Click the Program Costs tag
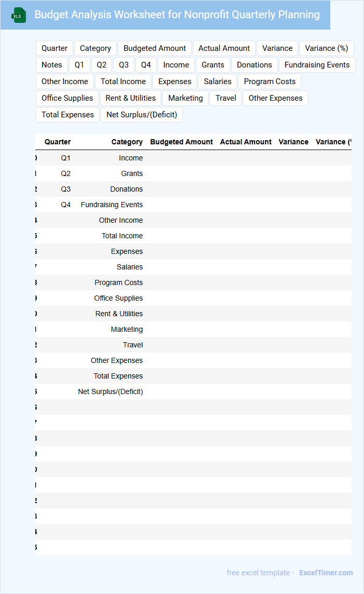Screen dimensions: 364x594 [x=270, y=82]
